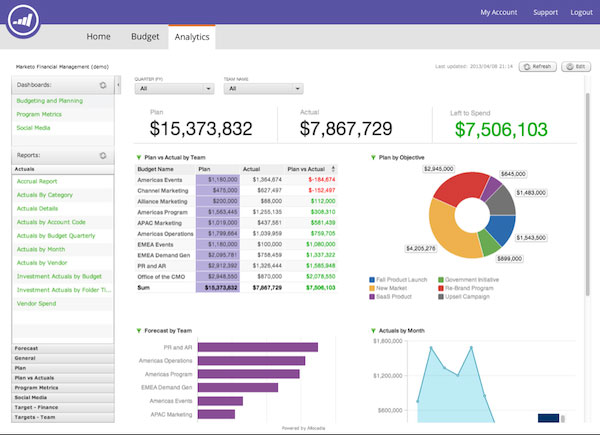Expand the Forecast reports section

click(63, 349)
